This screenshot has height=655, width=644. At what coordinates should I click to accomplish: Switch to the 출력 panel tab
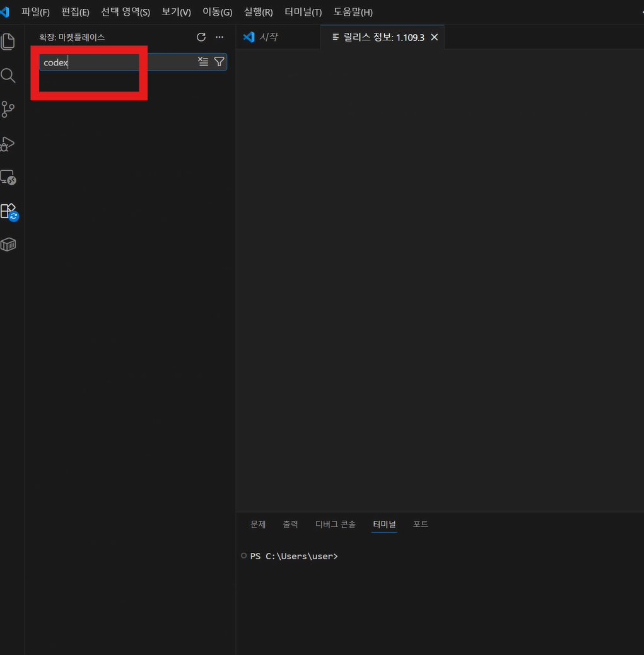[x=290, y=524]
